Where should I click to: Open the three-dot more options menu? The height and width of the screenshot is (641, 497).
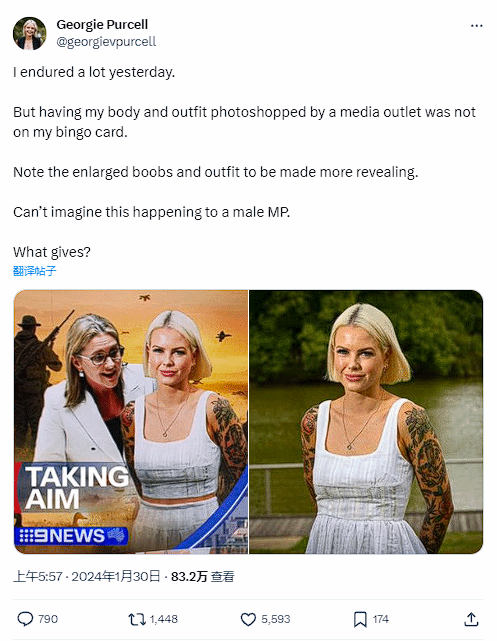477,26
